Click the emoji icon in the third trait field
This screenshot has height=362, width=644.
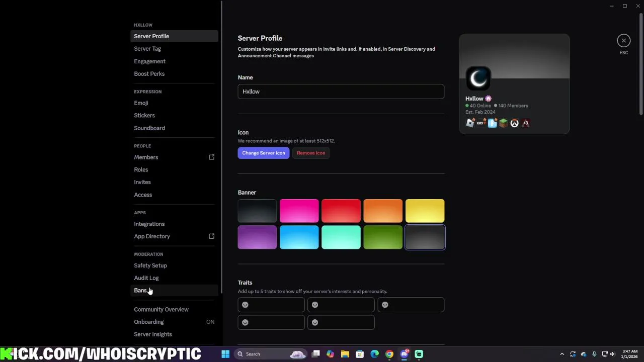pyautogui.click(x=385, y=305)
